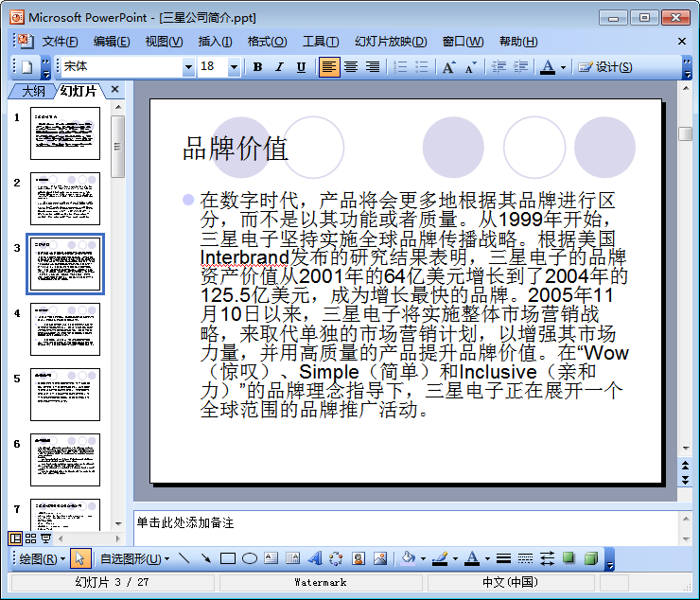Open the 视图(V) menu
Image resolution: width=700 pixels, height=600 pixels.
164,42
